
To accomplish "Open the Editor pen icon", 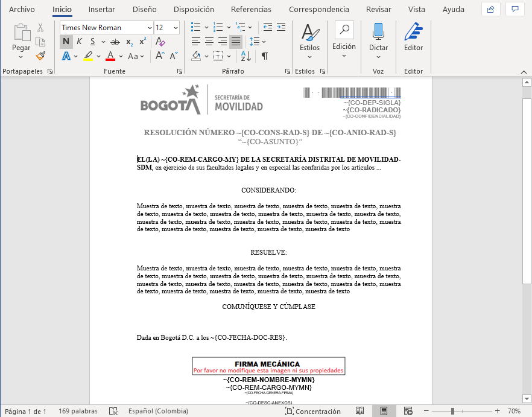I will coord(413,31).
